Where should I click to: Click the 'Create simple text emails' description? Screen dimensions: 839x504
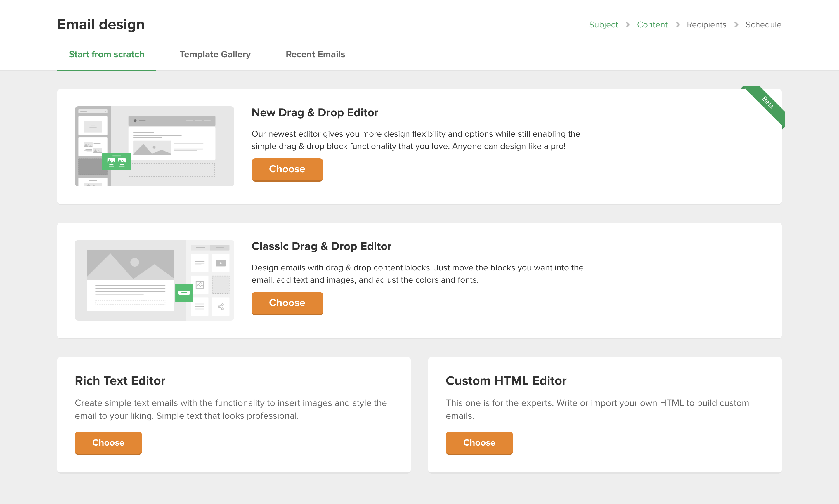(x=231, y=409)
